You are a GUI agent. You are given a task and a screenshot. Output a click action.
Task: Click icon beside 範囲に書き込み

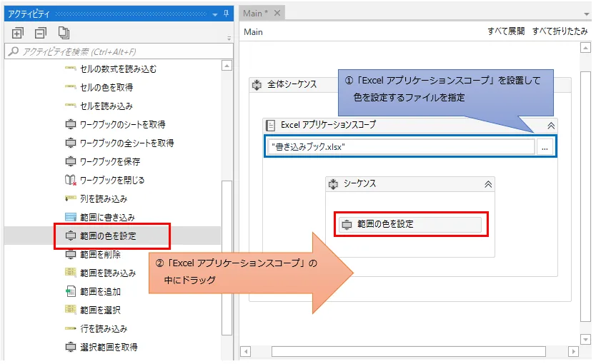(x=71, y=217)
